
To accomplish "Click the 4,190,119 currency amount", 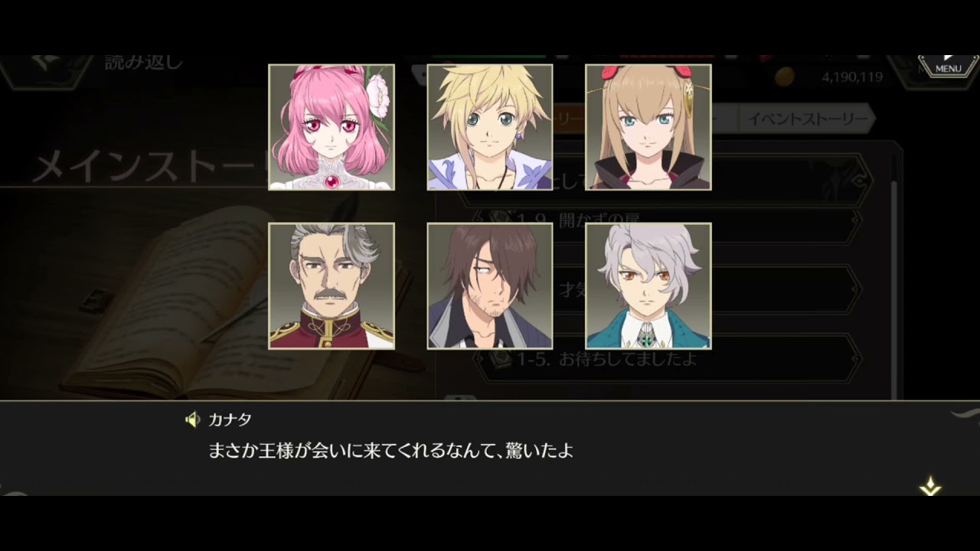I will (852, 77).
